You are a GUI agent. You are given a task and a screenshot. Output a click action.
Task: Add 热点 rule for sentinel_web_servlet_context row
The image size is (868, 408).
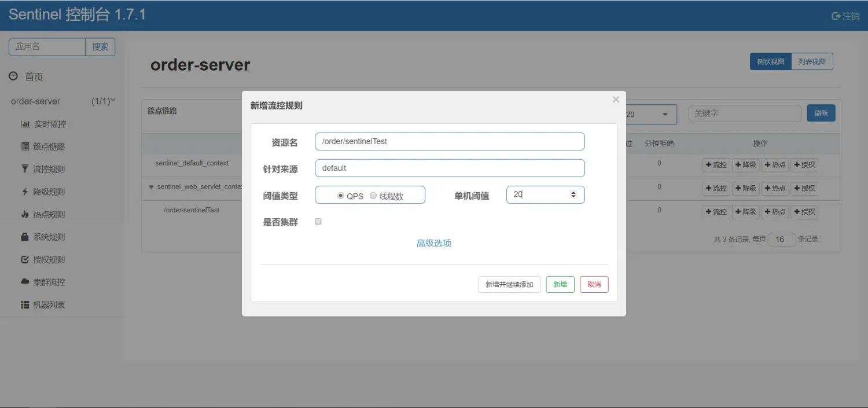pyautogui.click(x=775, y=188)
